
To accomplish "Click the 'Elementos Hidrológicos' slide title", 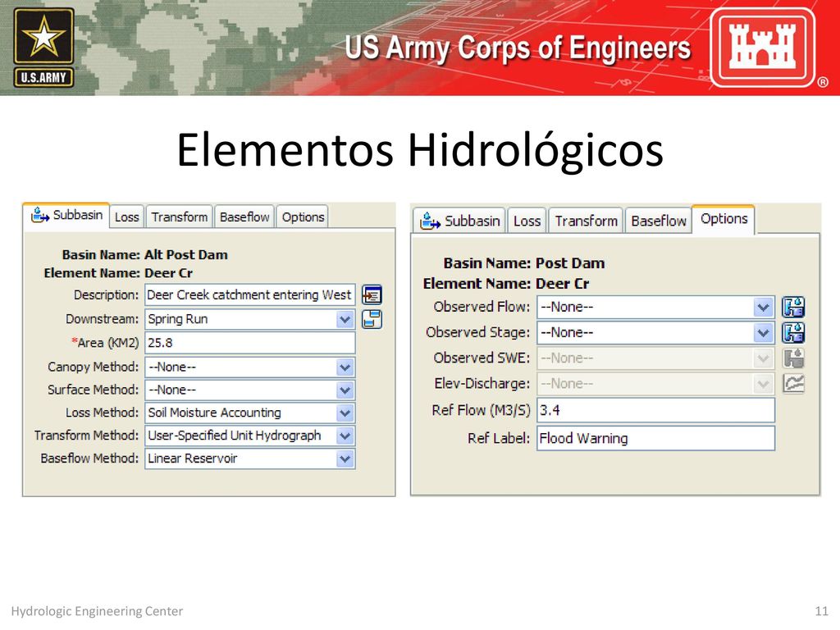I will click(x=420, y=150).
